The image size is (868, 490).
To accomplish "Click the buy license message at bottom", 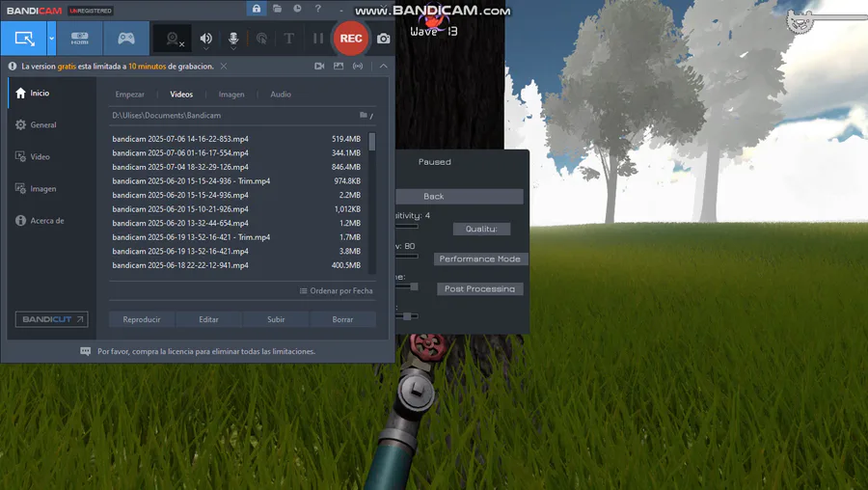I will [206, 351].
